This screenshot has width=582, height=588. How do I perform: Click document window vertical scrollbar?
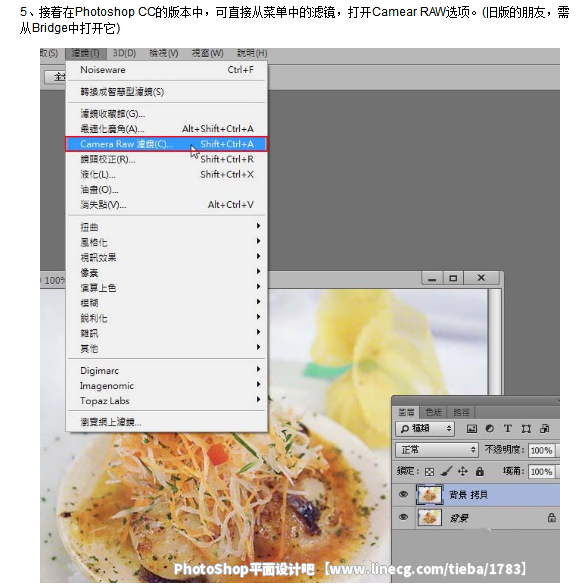pos(495,341)
